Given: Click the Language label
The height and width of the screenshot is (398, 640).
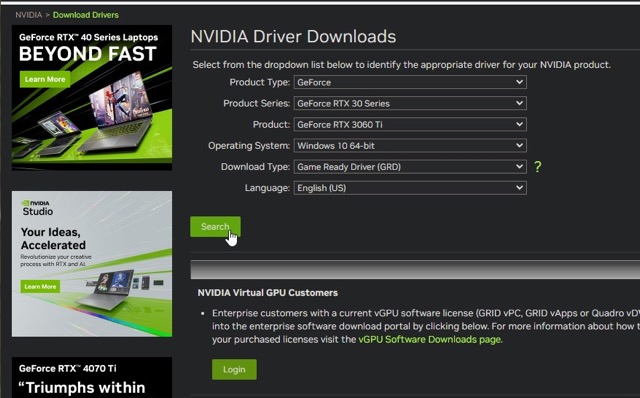Looking at the screenshot, I should (267, 188).
